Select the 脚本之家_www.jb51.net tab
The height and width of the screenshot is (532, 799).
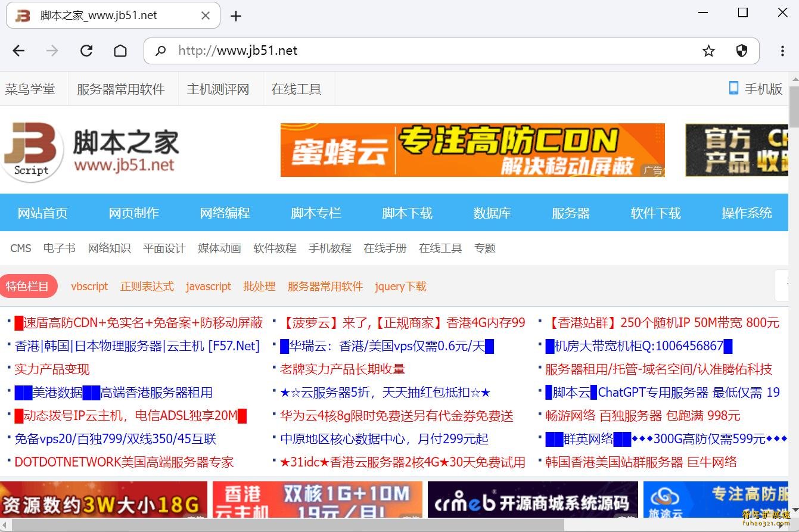pyautogui.click(x=113, y=15)
